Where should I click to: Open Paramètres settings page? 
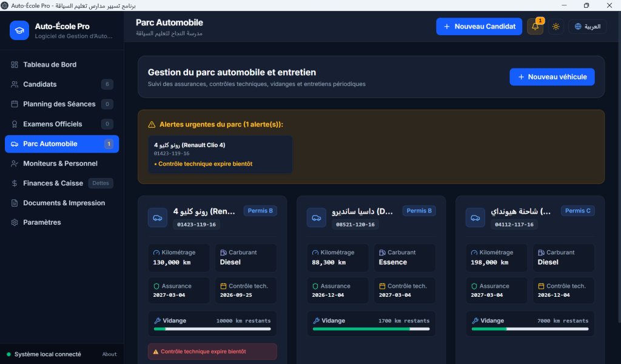(x=62, y=222)
